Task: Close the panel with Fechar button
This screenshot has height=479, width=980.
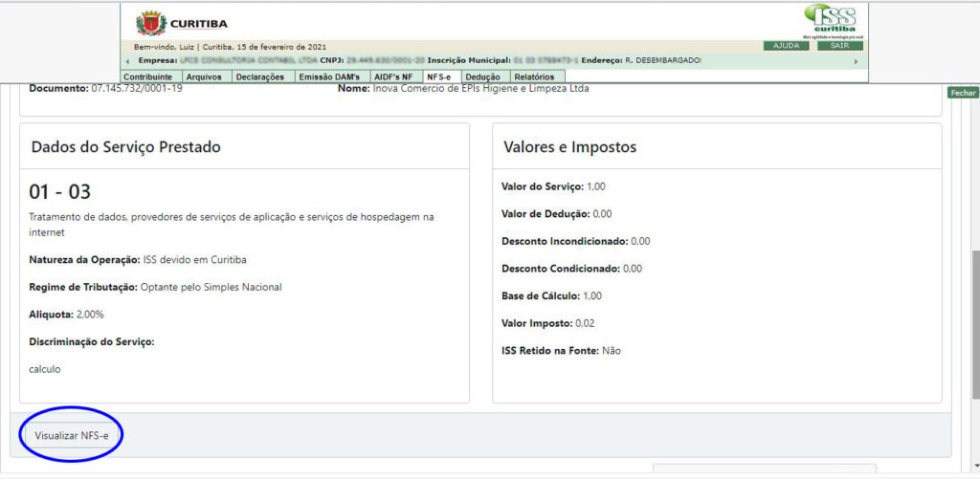Action: 963,93
